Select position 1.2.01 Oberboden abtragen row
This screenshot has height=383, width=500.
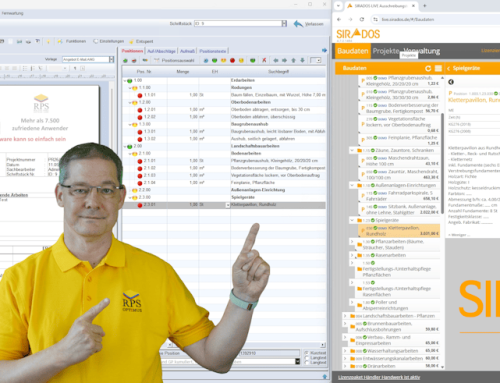[224, 110]
